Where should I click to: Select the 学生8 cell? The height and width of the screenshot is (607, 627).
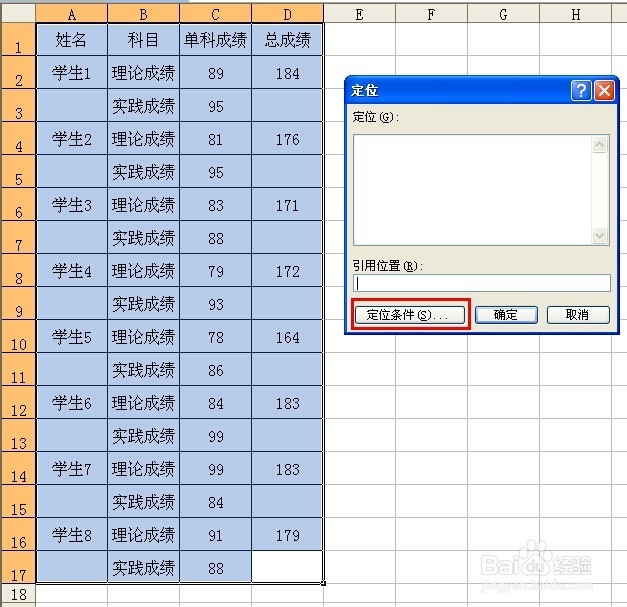coord(72,534)
